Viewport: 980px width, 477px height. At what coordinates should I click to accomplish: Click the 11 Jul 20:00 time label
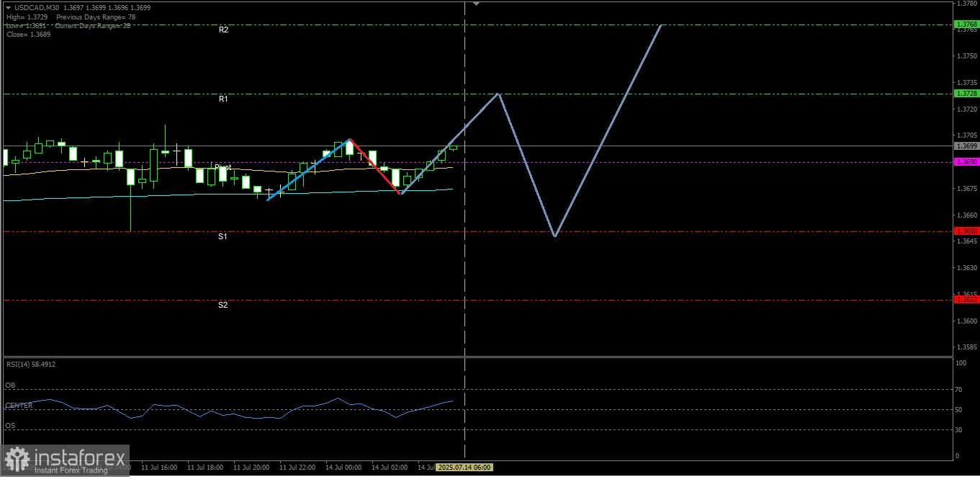point(251,468)
